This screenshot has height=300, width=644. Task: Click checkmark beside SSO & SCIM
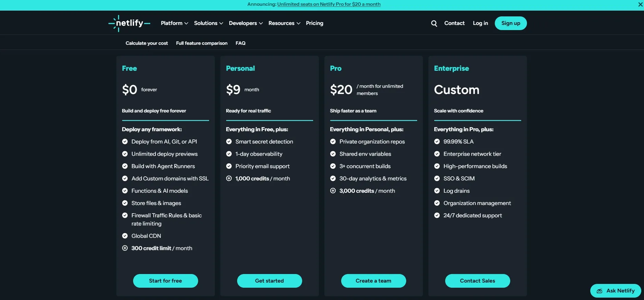click(437, 178)
